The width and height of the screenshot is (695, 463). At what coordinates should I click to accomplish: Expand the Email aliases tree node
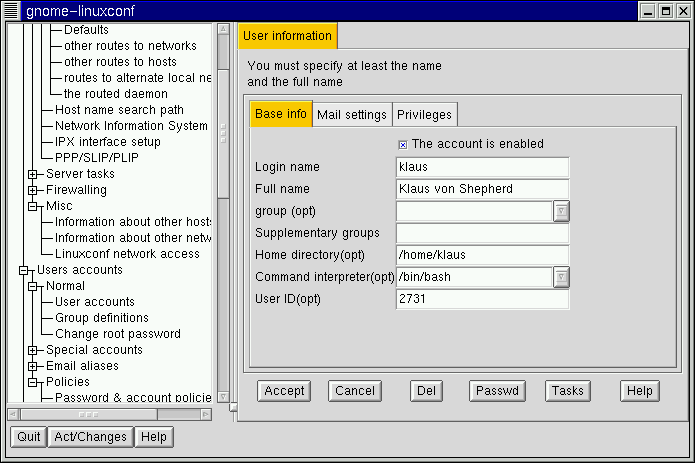pos(33,366)
